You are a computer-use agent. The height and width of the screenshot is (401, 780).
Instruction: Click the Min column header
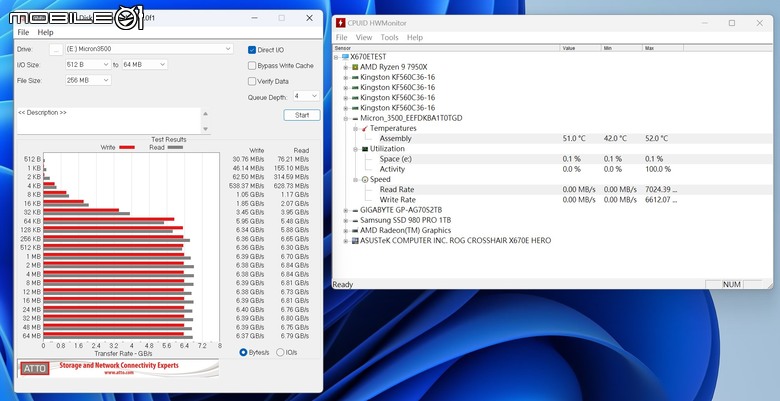tap(622, 48)
